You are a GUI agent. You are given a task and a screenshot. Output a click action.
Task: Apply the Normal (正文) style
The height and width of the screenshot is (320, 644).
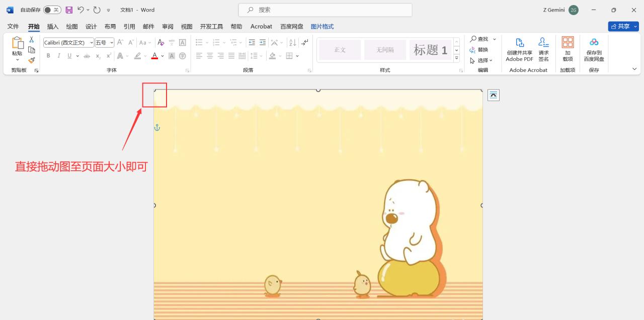(x=340, y=50)
